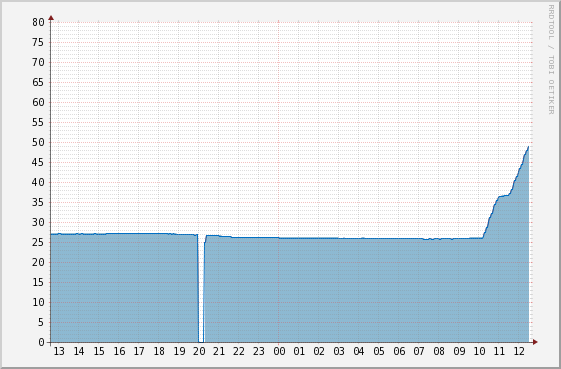
Task: Click the blue filled area under hour 16
Action: click(119, 288)
